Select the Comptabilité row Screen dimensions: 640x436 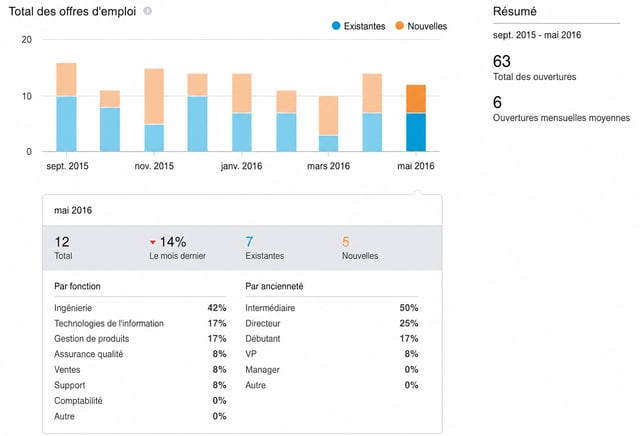(140, 400)
